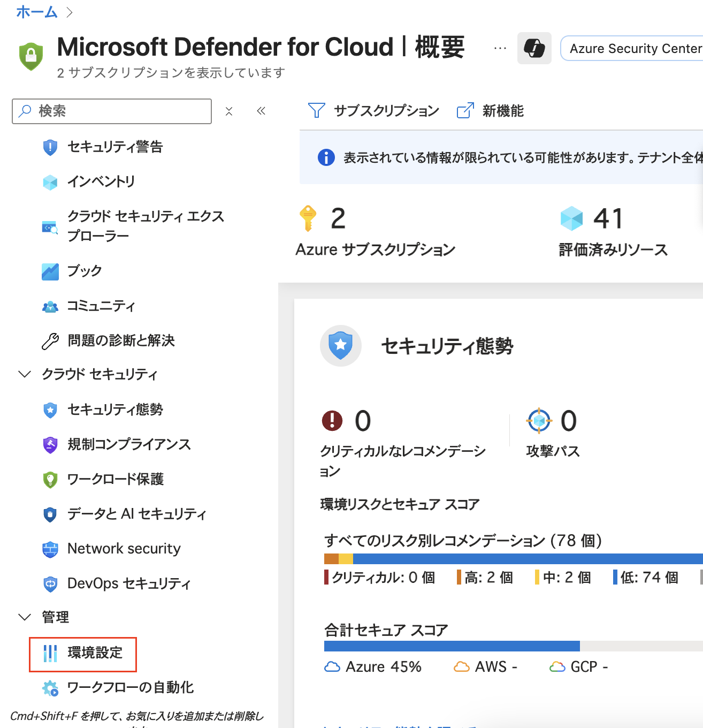The width and height of the screenshot is (703, 728).
Task: Click the インベントリ cube icon
Action: point(50,182)
